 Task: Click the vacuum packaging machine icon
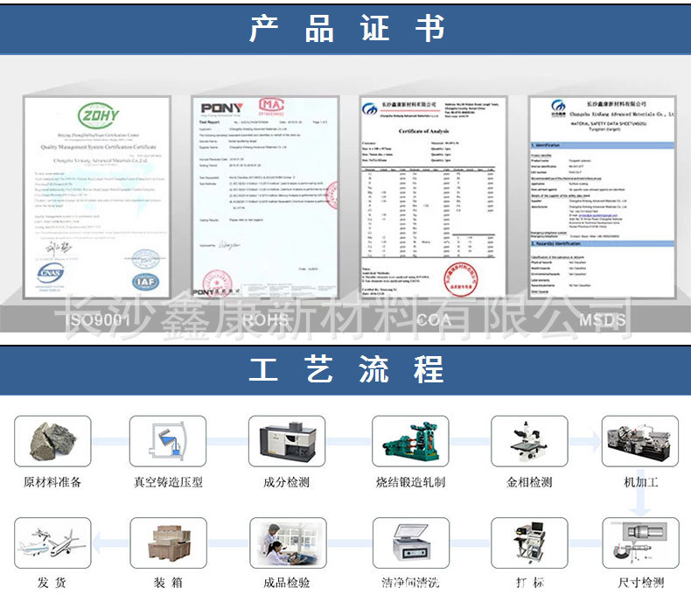pyautogui.click(x=411, y=542)
